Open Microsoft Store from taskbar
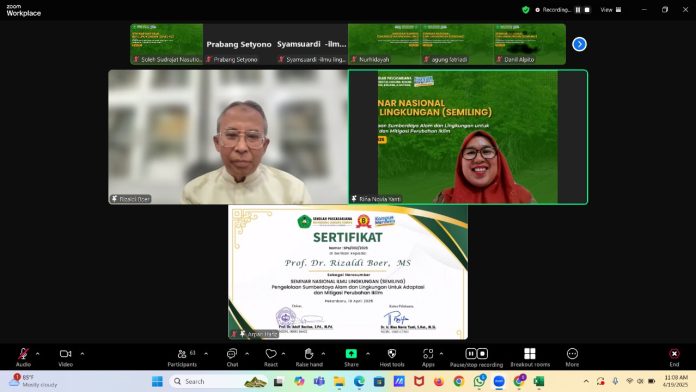The width and height of the screenshot is (696, 392). click(x=379, y=381)
